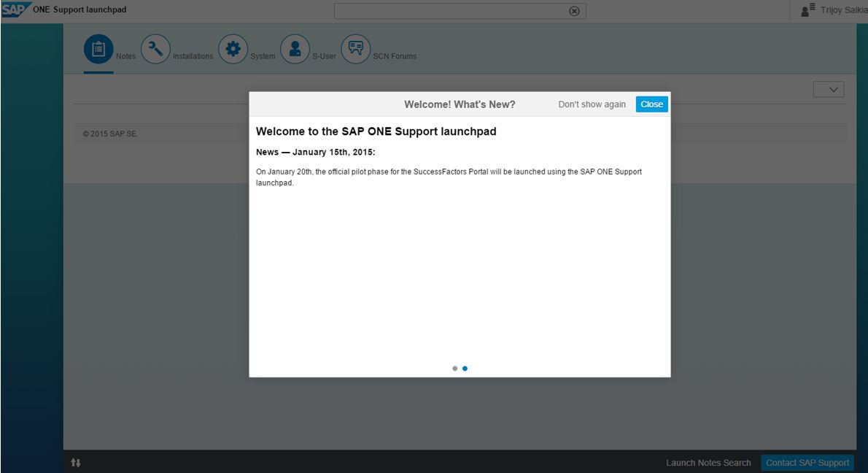
Task: Select the Installations wrench icon
Action: pos(155,50)
